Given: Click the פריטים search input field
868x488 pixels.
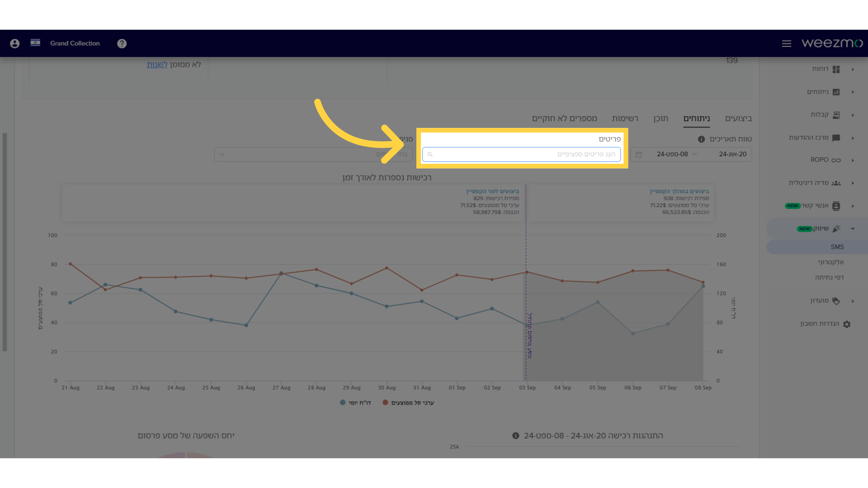Looking at the screenshot, I should (x=521, y=155).
